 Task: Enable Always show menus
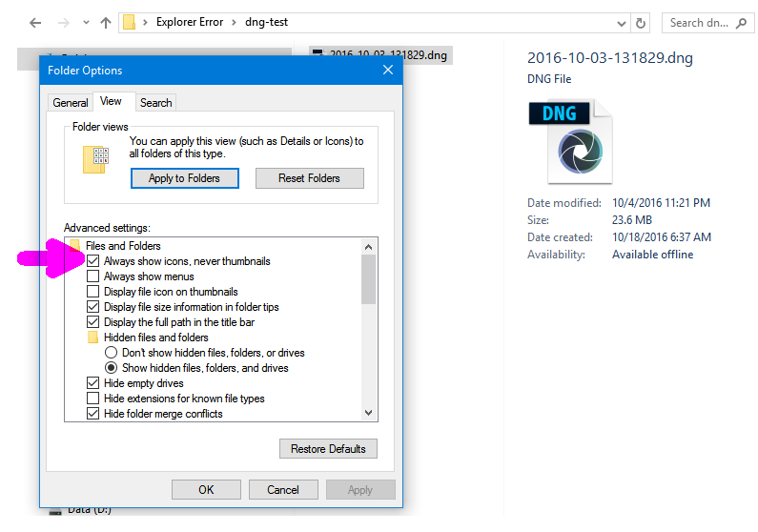tap(92, 276)
